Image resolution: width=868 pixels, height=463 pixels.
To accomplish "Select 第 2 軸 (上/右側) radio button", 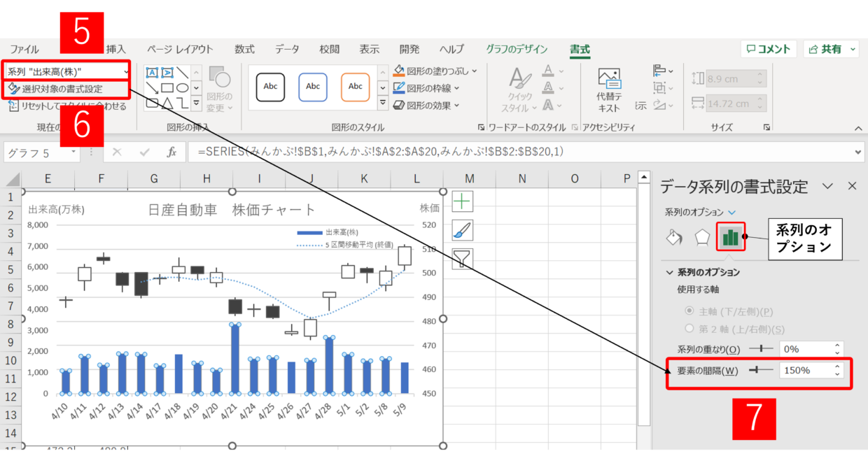I will coord(690,329).
